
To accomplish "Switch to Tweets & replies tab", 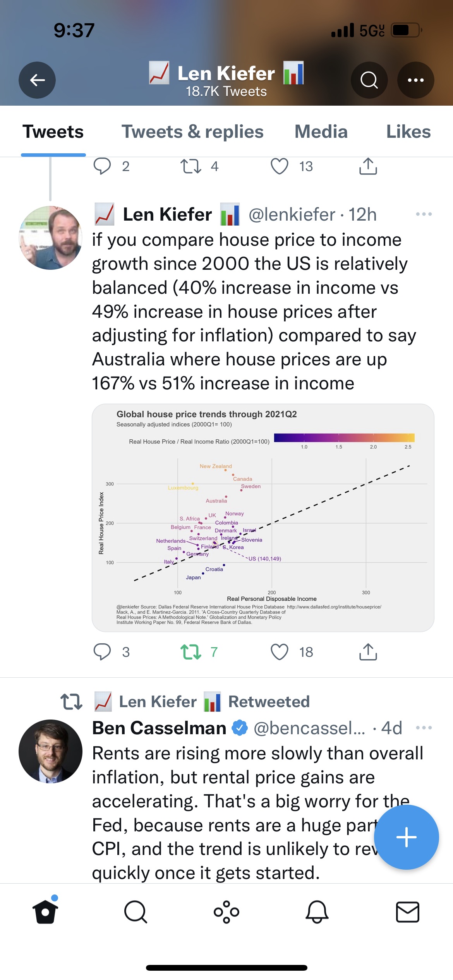I will 192,132.
